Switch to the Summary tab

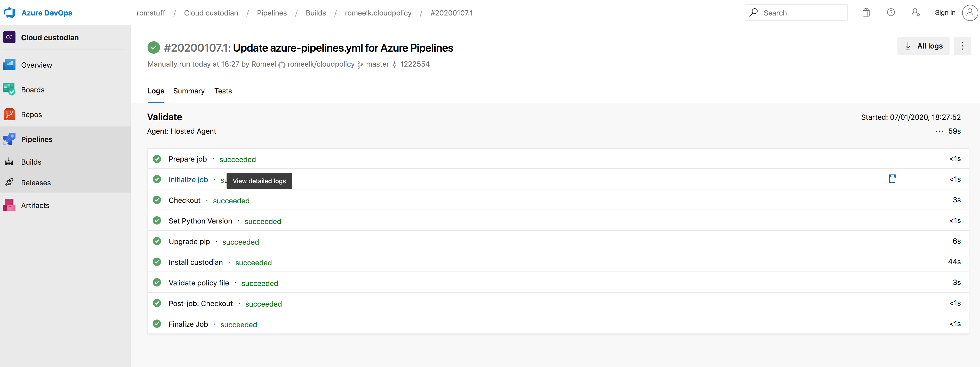(189, 91)
